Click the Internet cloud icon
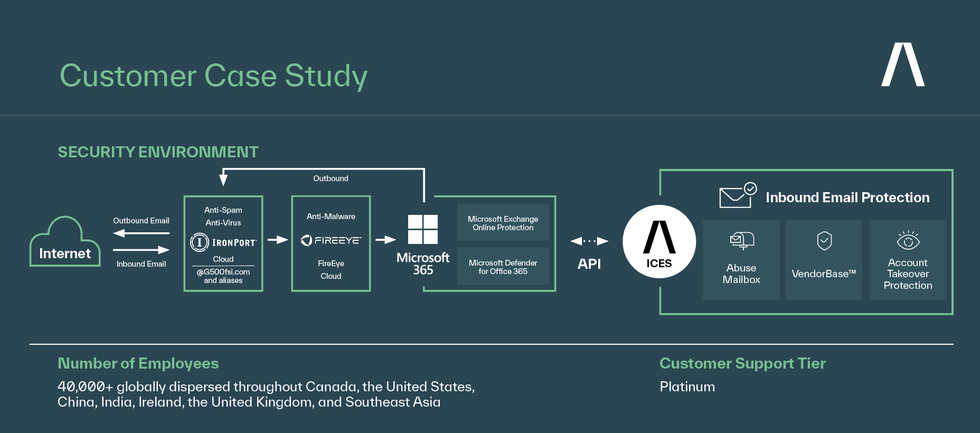980x433 pixels. [65, 241]
